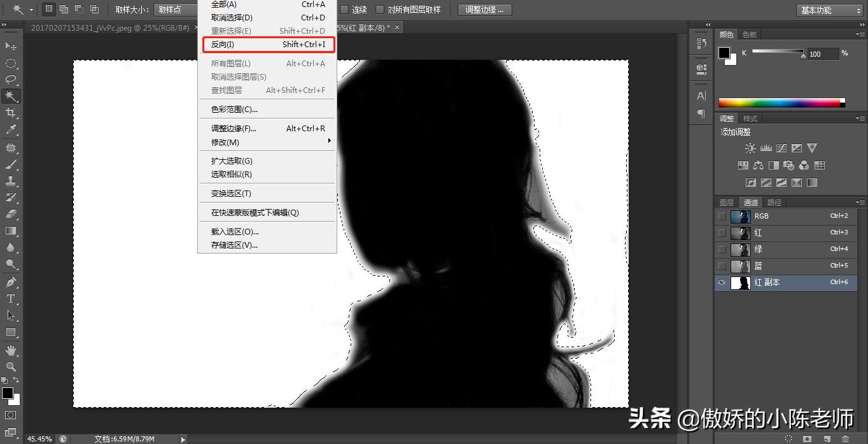The width and height of the screenshot is (868, 444).
Task: Select the Crop tool
Action: (x=9, y=113)
